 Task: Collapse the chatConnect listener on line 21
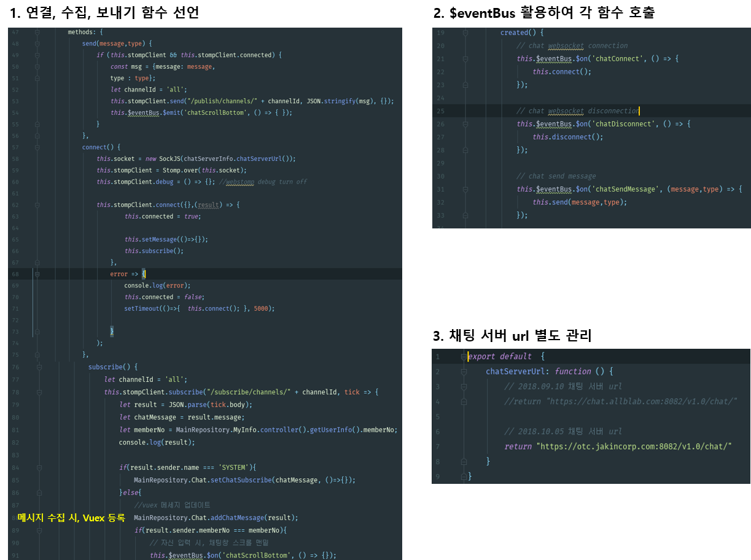click(x=465, y=59)
